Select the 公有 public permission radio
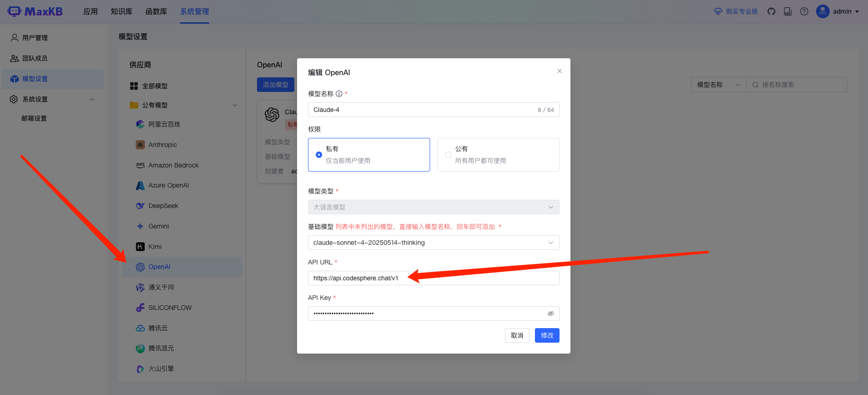Screen dimensions: 868x395 pos(448,155)
